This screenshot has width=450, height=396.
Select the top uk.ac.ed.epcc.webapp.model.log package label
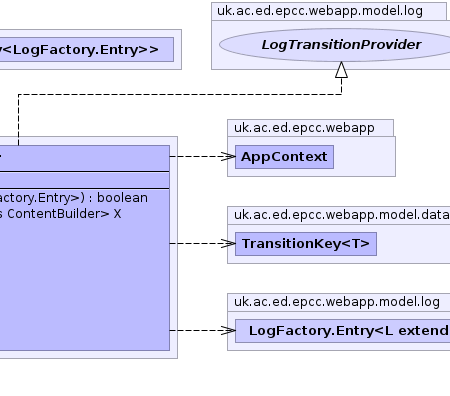click(320, 11)
